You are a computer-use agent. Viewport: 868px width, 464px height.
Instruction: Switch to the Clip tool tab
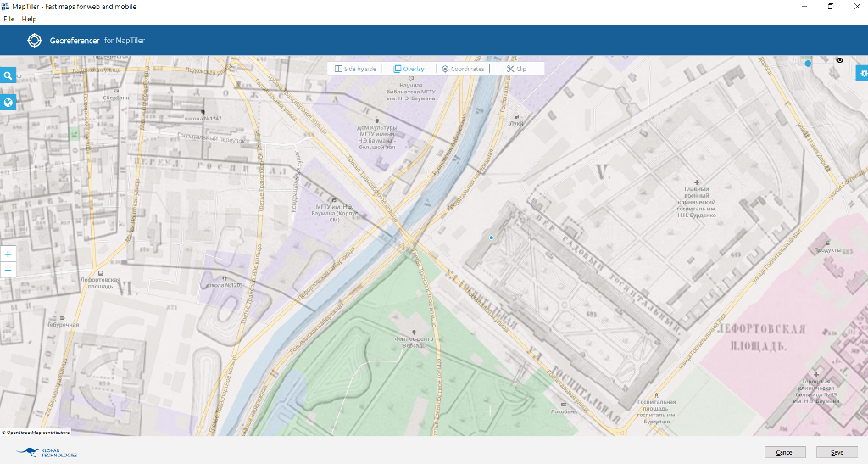click(516, 69)
